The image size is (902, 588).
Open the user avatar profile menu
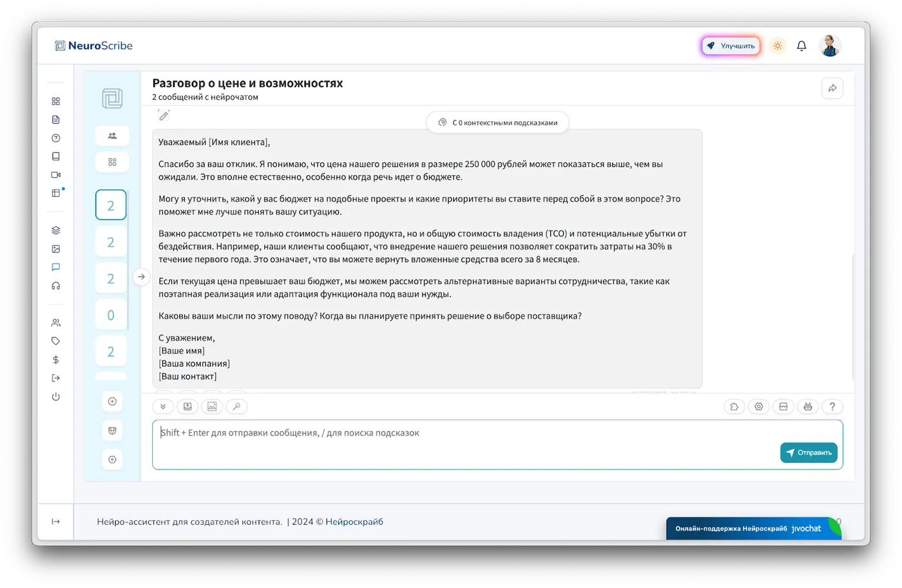830,46
